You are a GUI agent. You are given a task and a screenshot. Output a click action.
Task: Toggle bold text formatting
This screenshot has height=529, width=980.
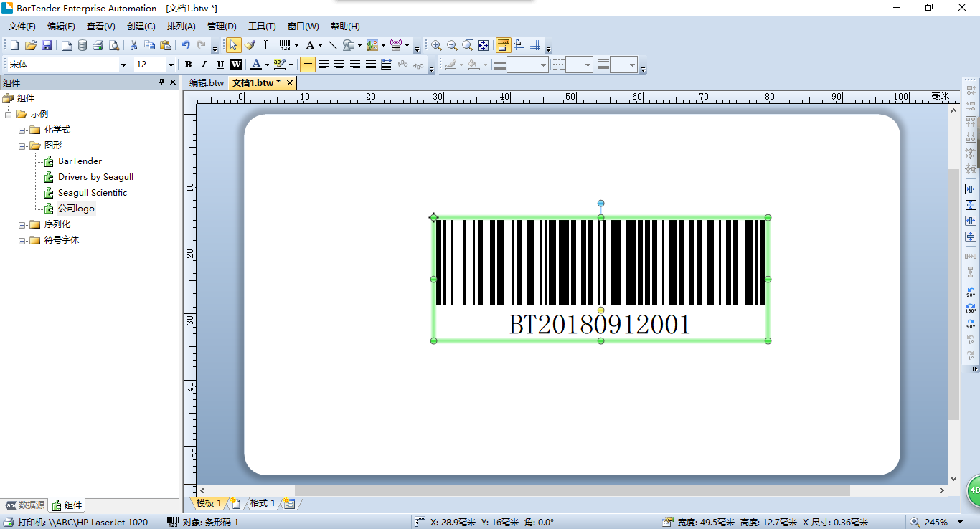(188, 65)
